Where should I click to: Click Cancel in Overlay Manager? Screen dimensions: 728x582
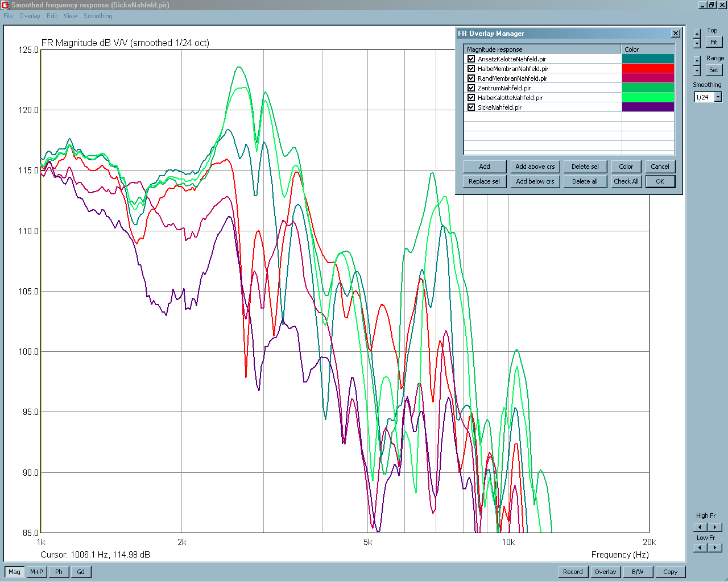[660, 167]
